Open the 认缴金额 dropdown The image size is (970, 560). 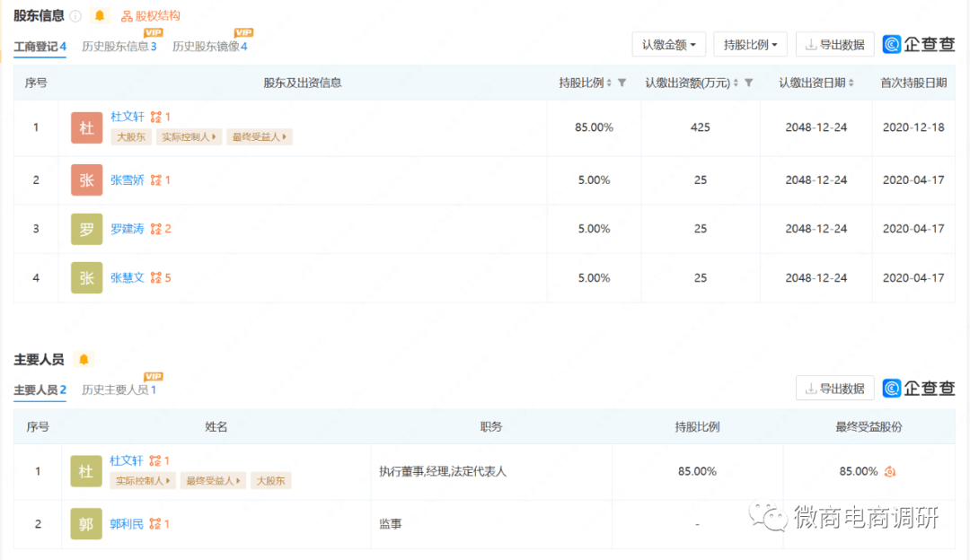click(668, 43)
